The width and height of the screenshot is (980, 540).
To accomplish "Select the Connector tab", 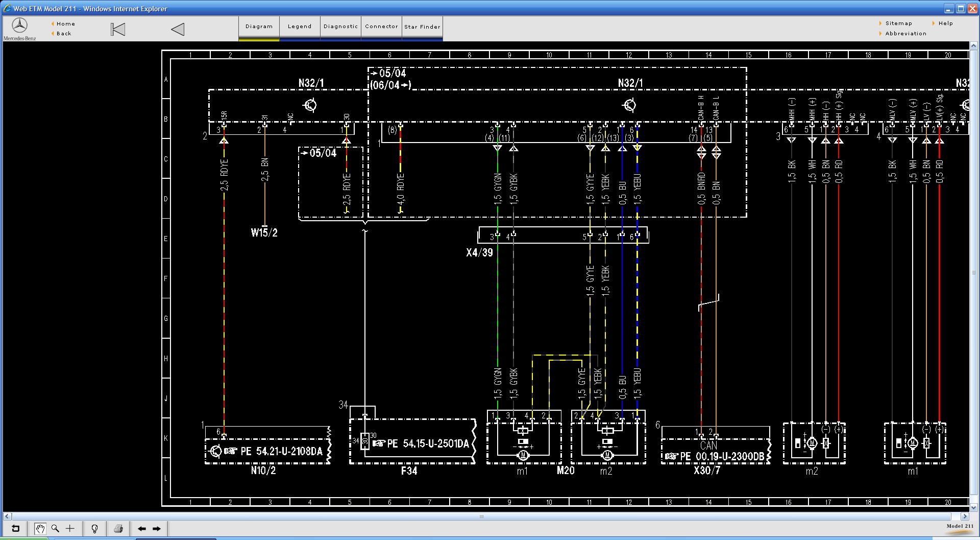I will point(381,27).
